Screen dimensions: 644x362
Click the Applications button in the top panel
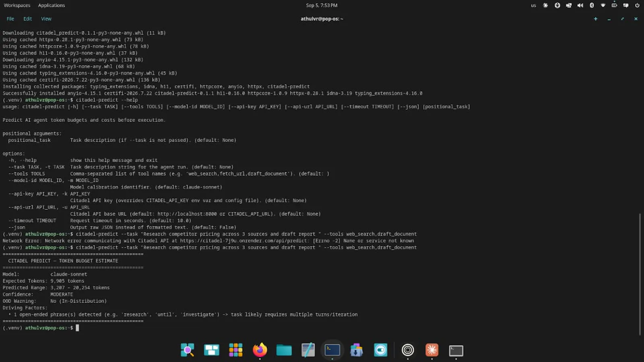tap(52, 5)
